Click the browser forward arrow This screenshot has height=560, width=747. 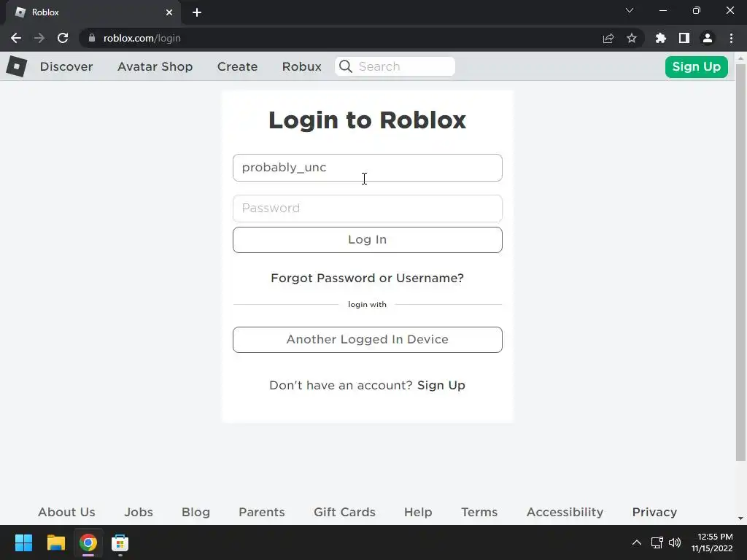click(x=39, y=38)
